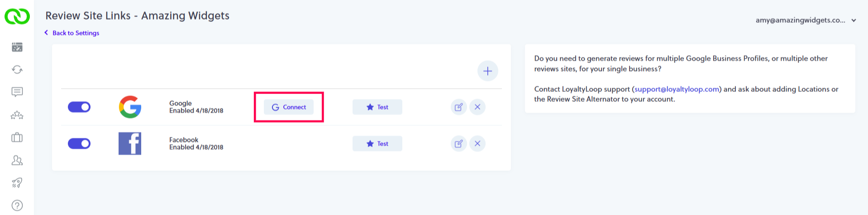Test the Google review link
This screenshot has height=215, width=868.
(377, 107)
